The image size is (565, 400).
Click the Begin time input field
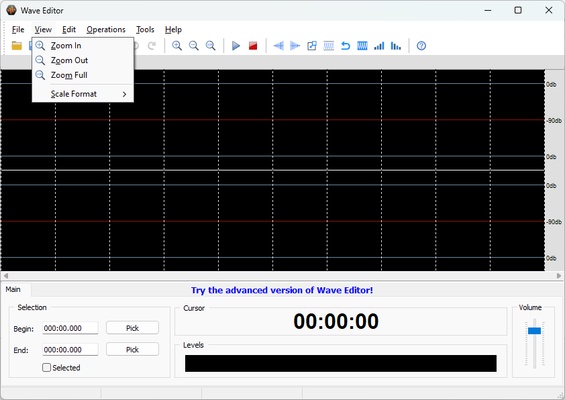coord(70,328)
